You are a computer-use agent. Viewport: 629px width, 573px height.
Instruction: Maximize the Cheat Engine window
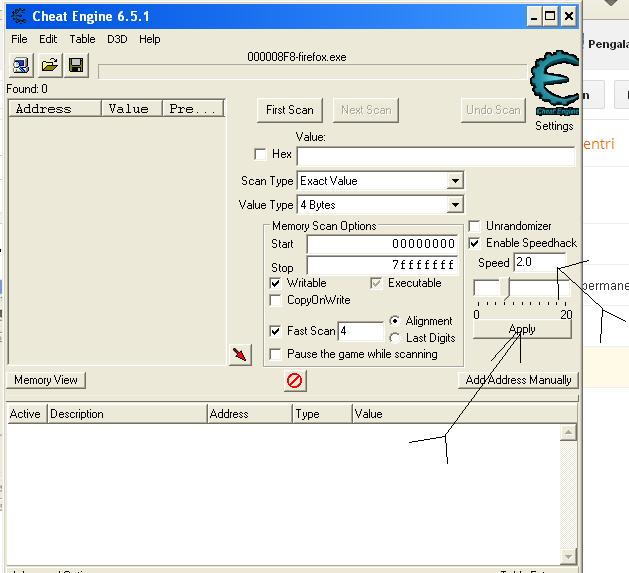tap(550, 17)
